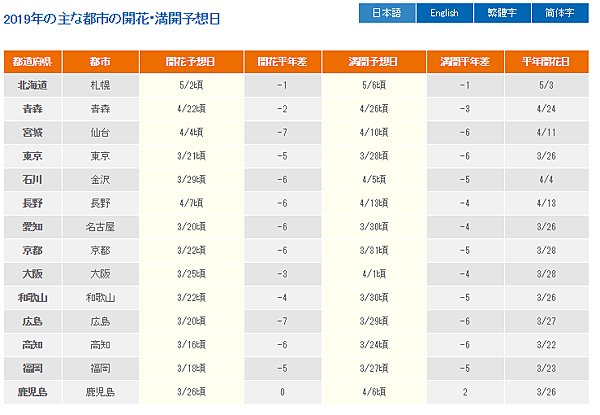Viewport: 600px width, 415px height.
Task: Click 3/28頃 full bloom date for 東京
Action: (374, 156)
